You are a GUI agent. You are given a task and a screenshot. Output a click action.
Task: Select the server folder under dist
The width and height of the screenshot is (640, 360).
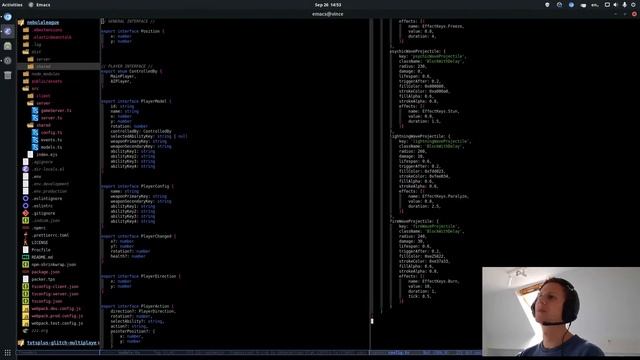point(43,59)
